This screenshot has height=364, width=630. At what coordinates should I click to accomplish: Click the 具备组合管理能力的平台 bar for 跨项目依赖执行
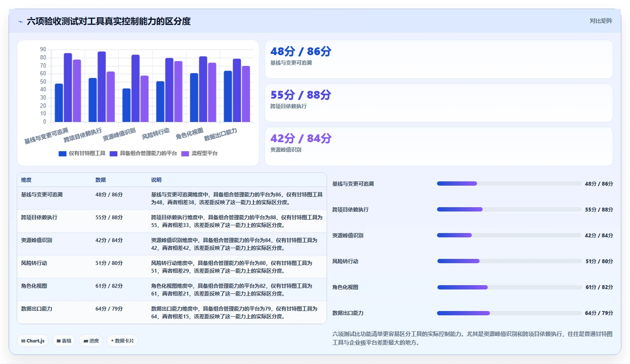click(x=102, y=87)
